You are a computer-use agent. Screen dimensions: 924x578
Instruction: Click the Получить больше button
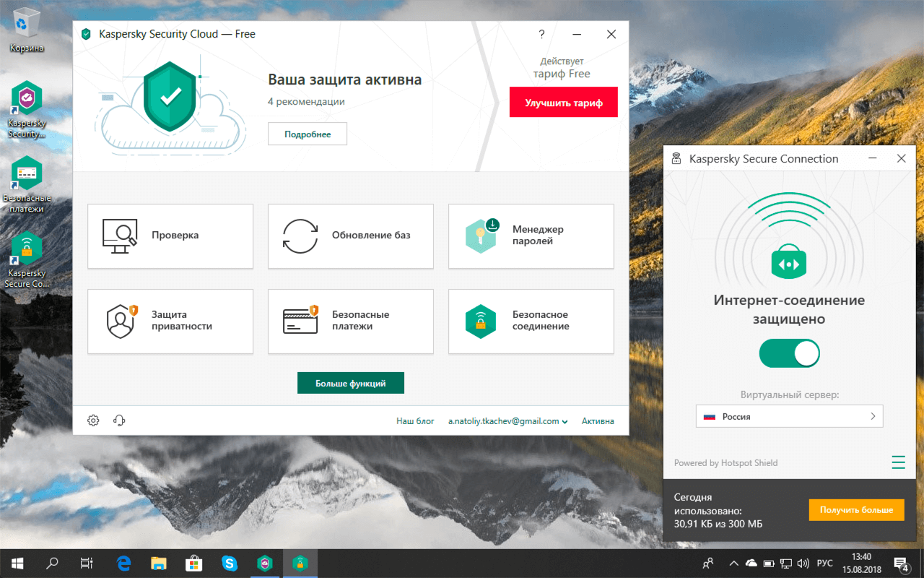pyautogui.click(x=856, y=509)
